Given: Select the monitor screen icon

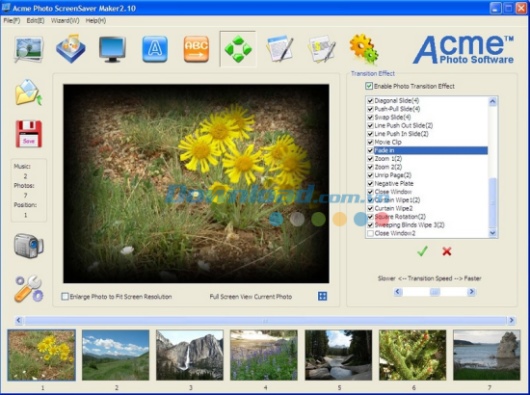Looking at the screenshot, I should point(112,50).
